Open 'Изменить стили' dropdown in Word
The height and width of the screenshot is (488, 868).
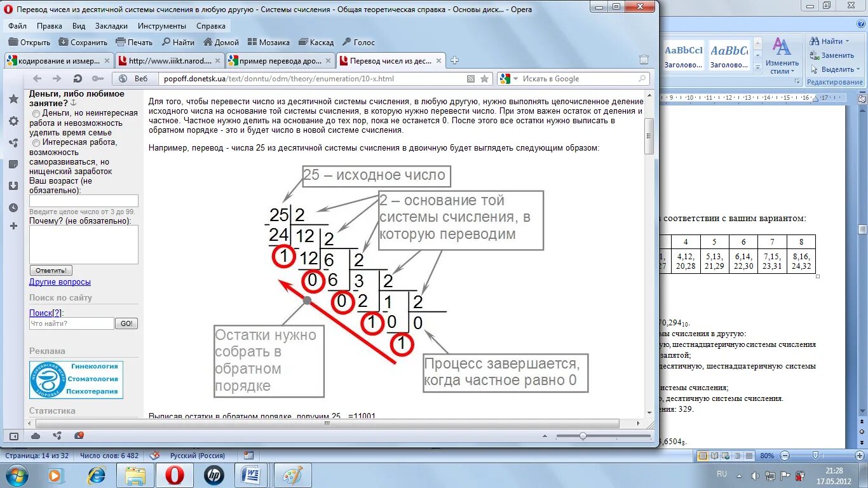(782, 56)
